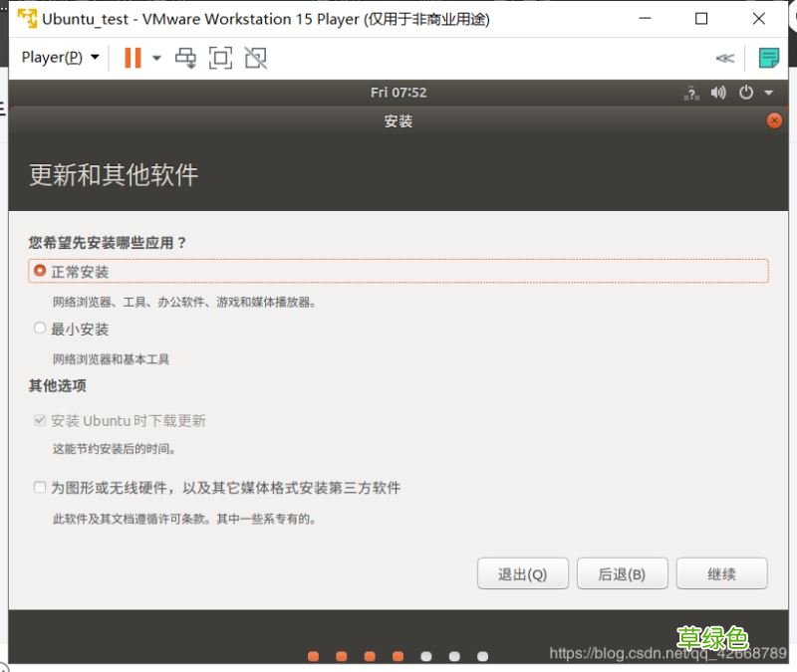Click the 更新和其他软件 heading
This screenshot has height=672, width=797.
(x=114, y=175)
